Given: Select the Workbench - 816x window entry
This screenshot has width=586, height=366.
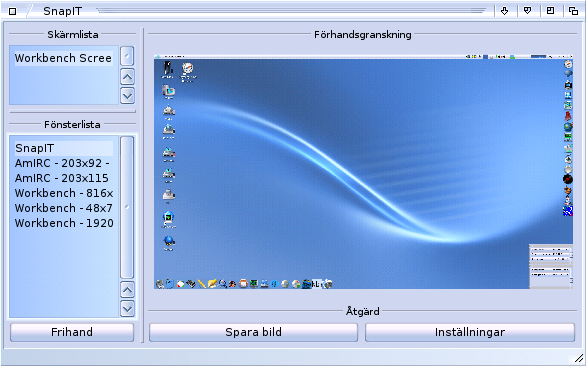Looking at the screenshot, I should point(64,193).
